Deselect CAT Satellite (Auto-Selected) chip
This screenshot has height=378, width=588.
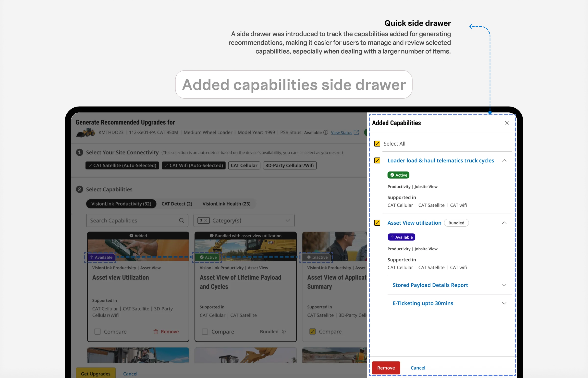(122, 165)
